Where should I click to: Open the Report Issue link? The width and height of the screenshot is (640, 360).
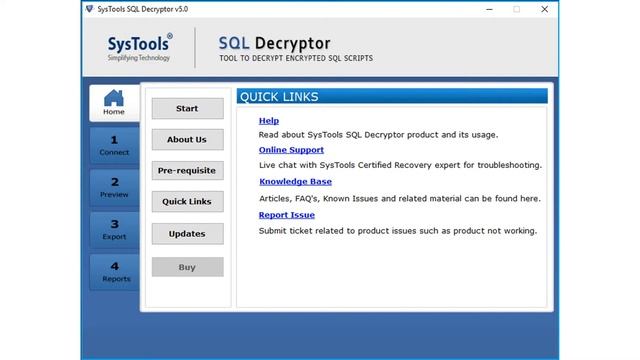(287, 215)
